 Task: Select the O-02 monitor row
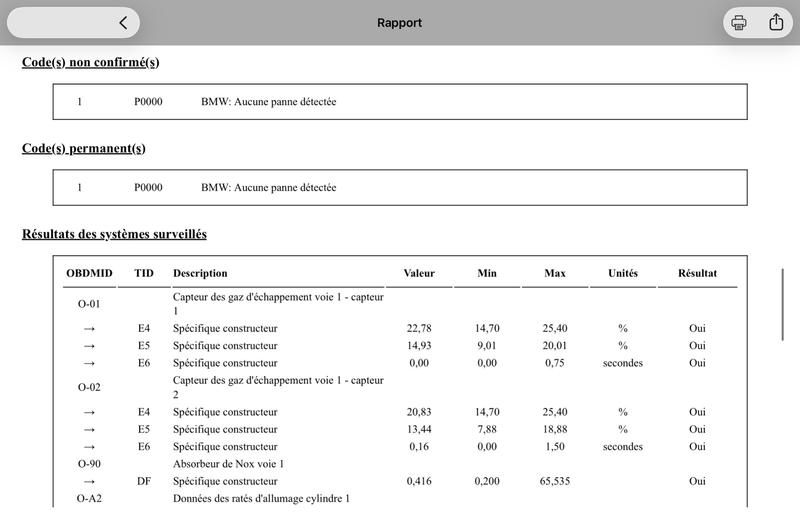coord(400,387)
